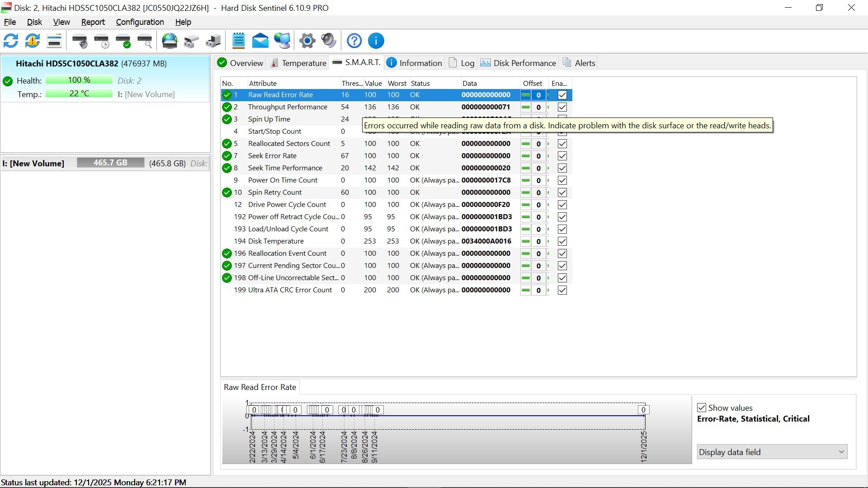Image resolution: width=868 pixels, height=488 pixels.
Task: Click the blue about info icon
Action: [x=376, y=41]
